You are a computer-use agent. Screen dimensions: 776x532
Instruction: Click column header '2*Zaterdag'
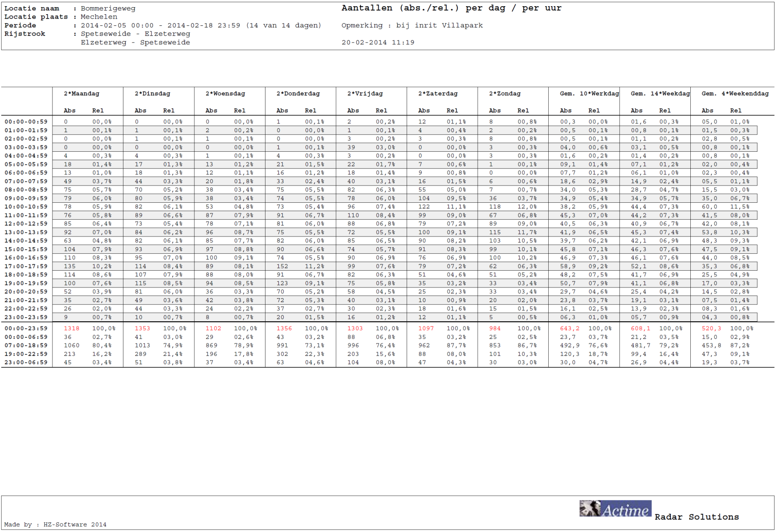coord(438,94)
